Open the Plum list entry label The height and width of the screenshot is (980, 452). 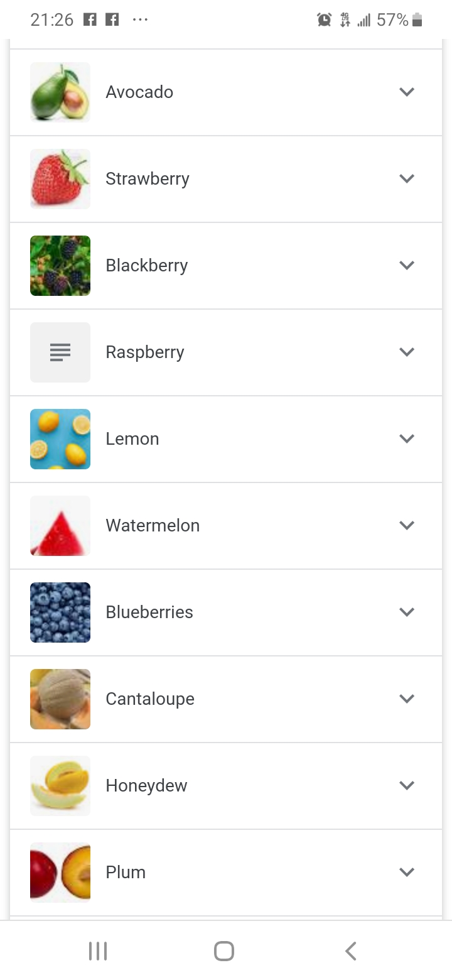(126, 872)
